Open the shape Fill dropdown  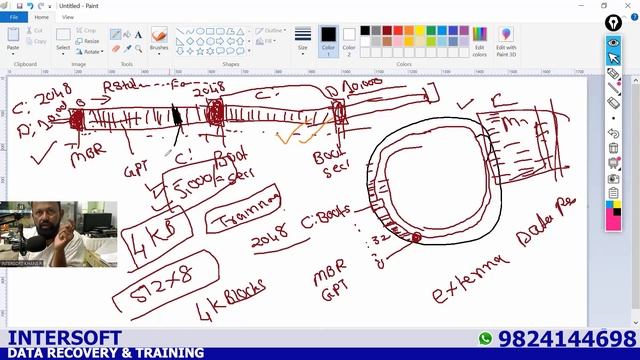266,41
